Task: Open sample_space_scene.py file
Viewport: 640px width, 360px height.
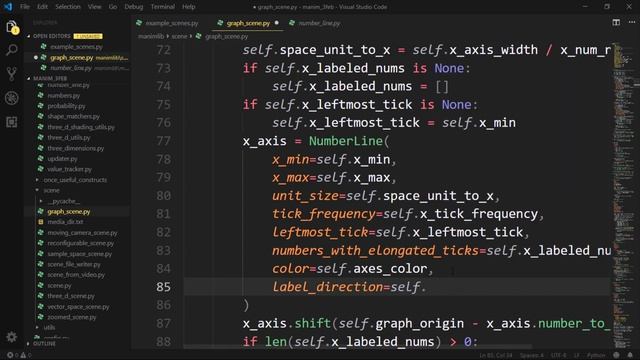Action: pos(79,254)
